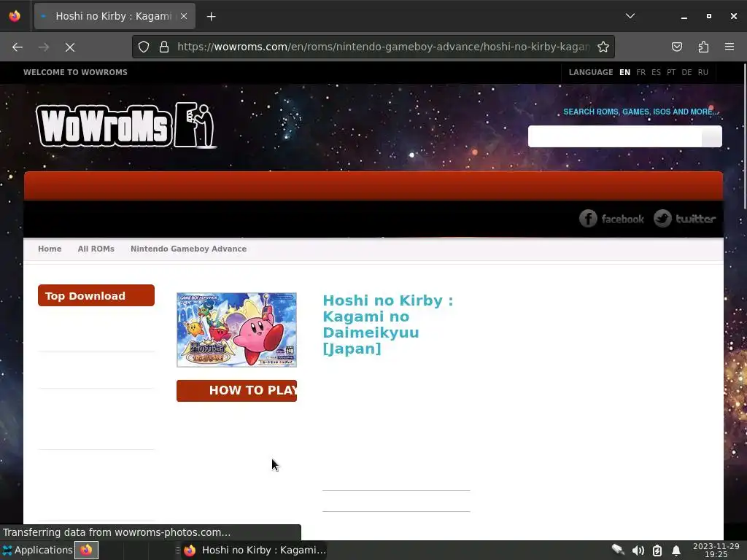Screen dimensions: 747x560
Task: Open WoWroMs Facebook page
Action: click(x=611, y=219)
